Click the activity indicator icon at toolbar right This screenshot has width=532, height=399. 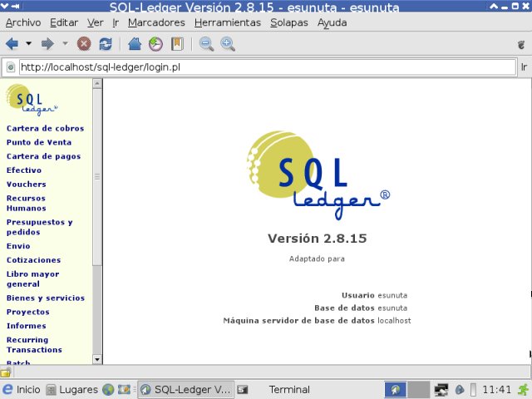click(x=521, y=44)
